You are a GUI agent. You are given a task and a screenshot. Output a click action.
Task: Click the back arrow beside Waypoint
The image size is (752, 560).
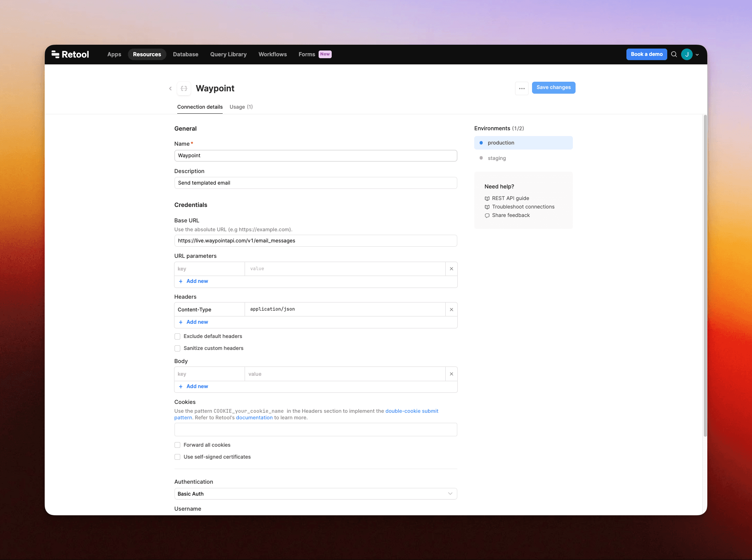point(170,89)
